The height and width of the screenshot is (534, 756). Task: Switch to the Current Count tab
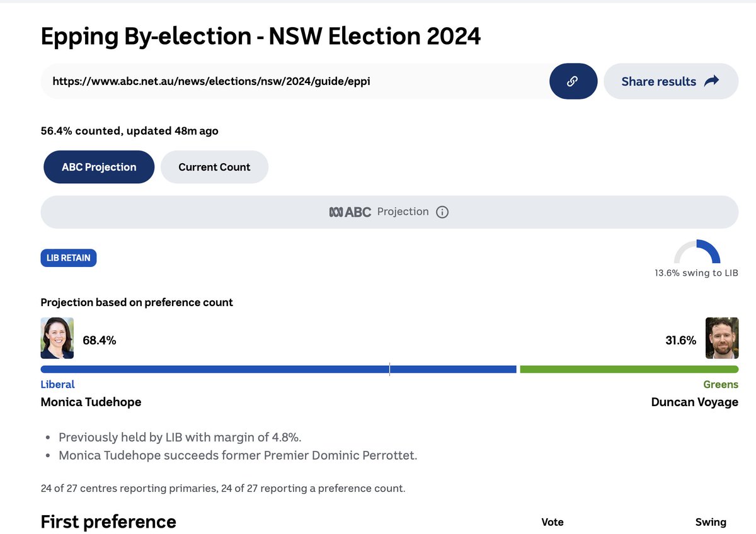[214, 167]
